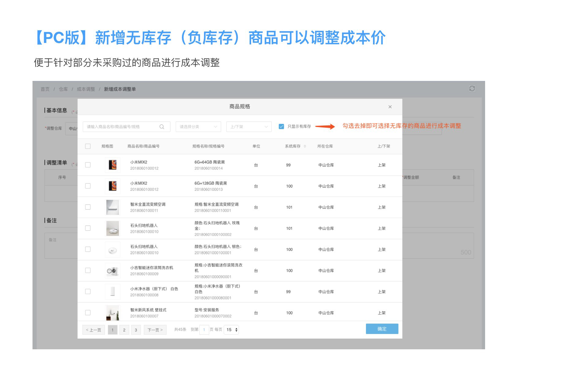Screen dimensions: 588x368
Task: Click the go-to page number input
Action: click(x=204, y=330)
